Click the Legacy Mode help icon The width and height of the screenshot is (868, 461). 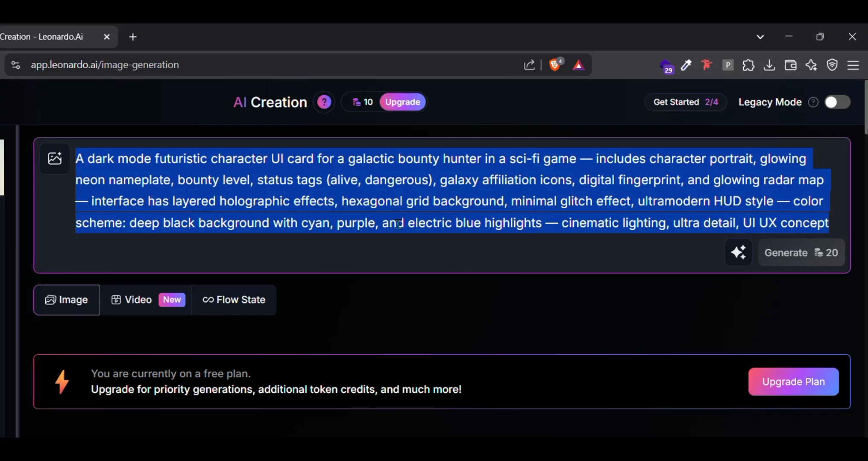(813, 102)
